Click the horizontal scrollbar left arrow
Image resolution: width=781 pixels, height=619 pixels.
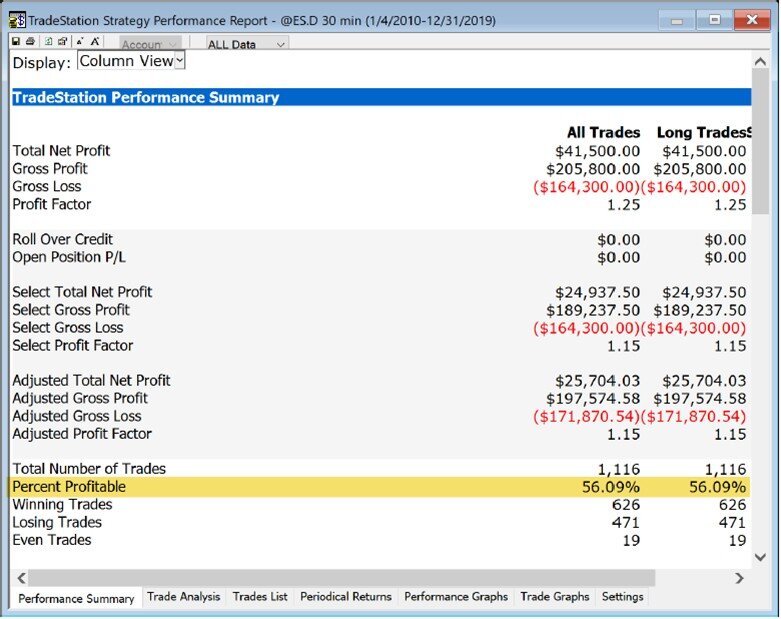(21, 578)
